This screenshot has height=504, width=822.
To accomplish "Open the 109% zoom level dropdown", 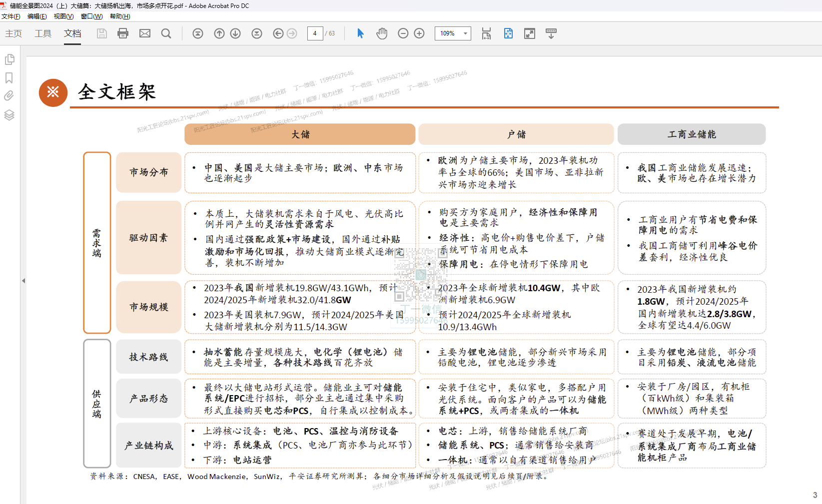I will [x=453, y=33].
